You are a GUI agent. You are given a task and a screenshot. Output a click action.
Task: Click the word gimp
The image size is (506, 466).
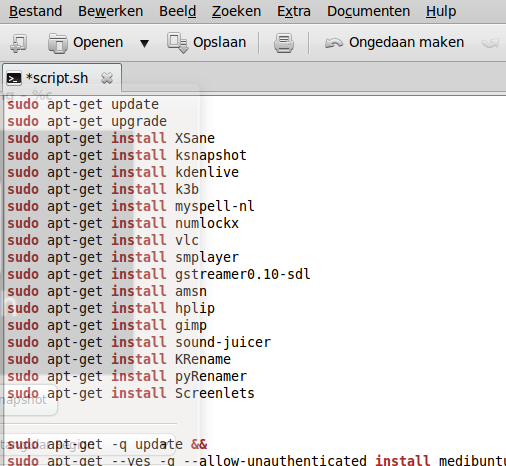191,325
